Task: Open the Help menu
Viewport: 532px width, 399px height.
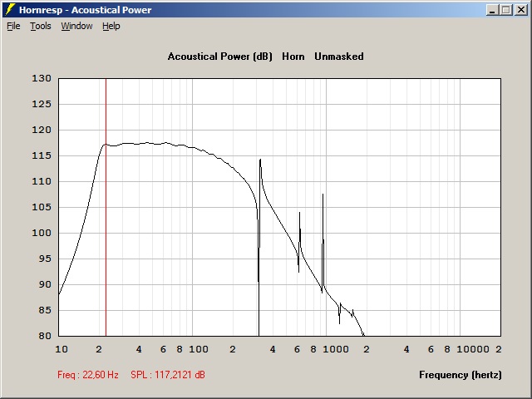Action: click(111, 26)
